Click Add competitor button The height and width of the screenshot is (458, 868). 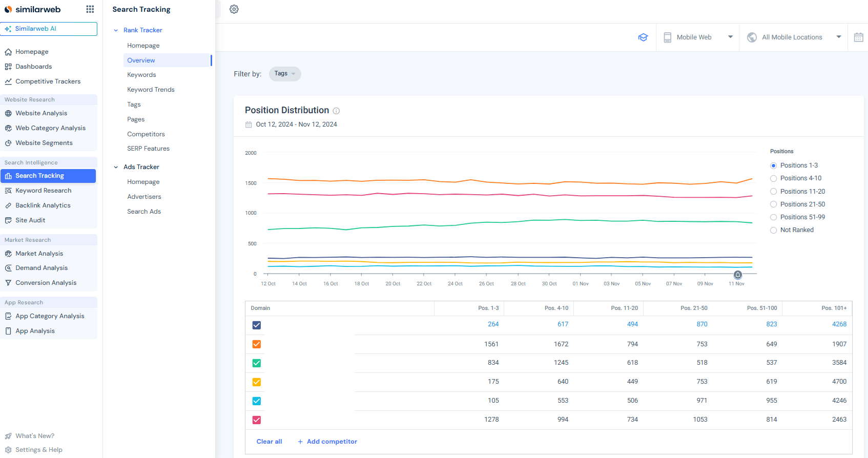[x=327, y=442]
